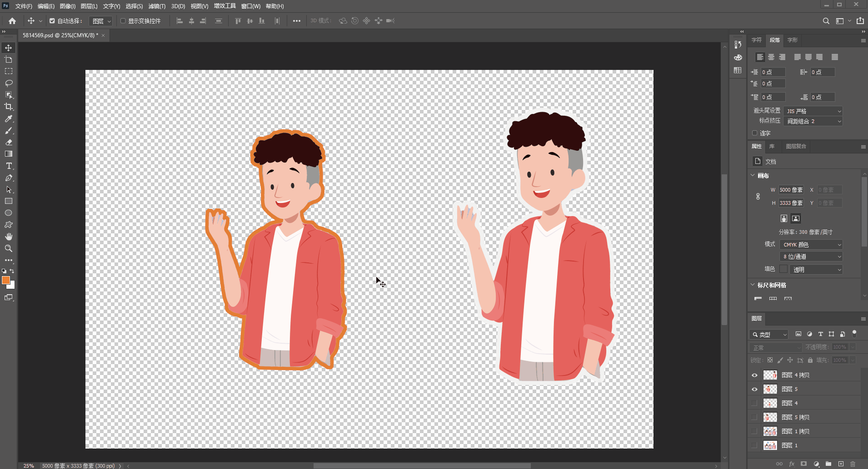Viewport: 868px width, 469px height.
Task: Click the canvas fill color swatch
Action: [x=783, y=269]
